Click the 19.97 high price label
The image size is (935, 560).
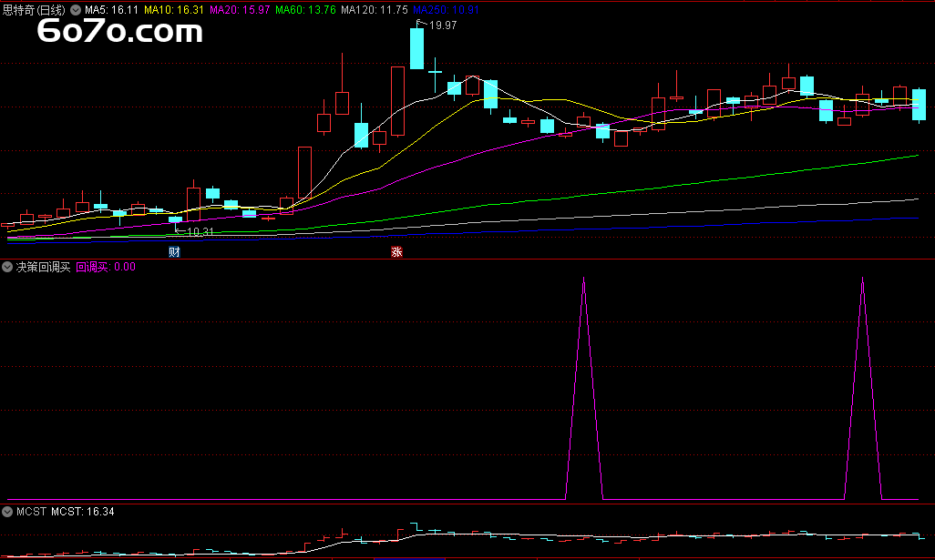[443, 25]
